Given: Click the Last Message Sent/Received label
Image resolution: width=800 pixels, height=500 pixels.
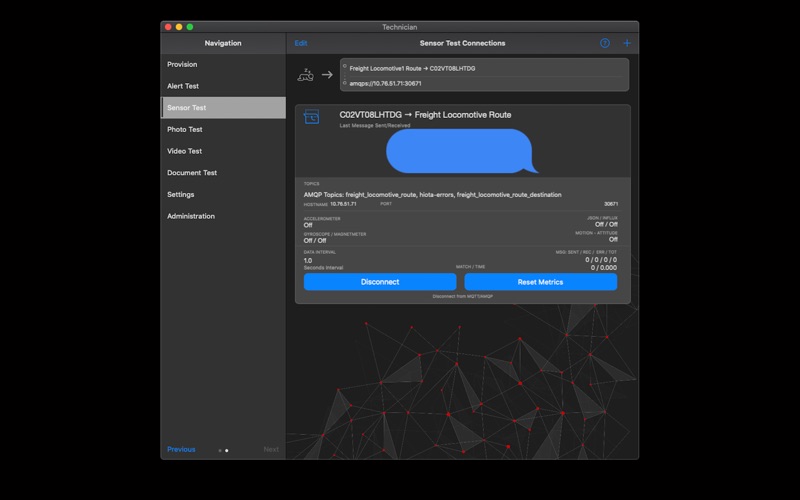Looking at the screenshot, I should [374, 126].
